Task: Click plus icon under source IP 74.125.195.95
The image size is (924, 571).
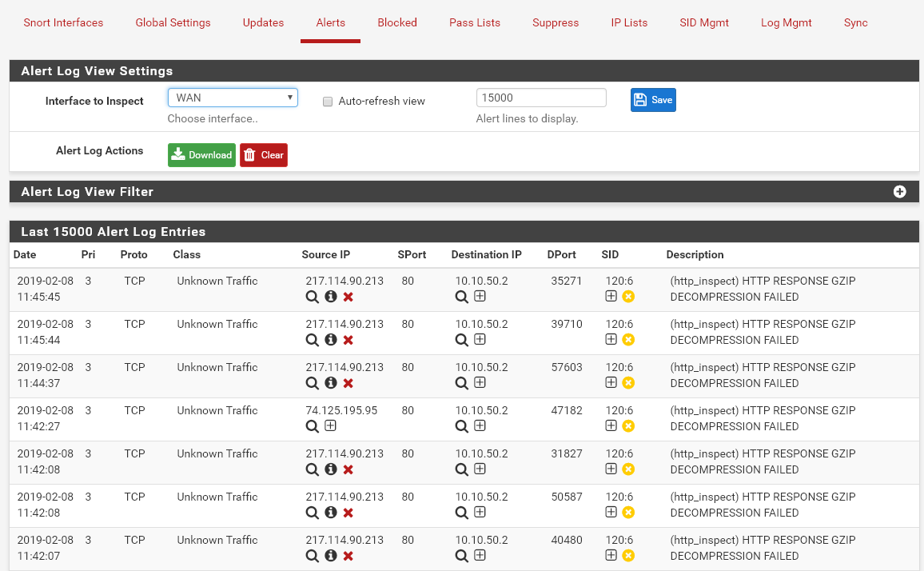Action: tap(330, 426)
